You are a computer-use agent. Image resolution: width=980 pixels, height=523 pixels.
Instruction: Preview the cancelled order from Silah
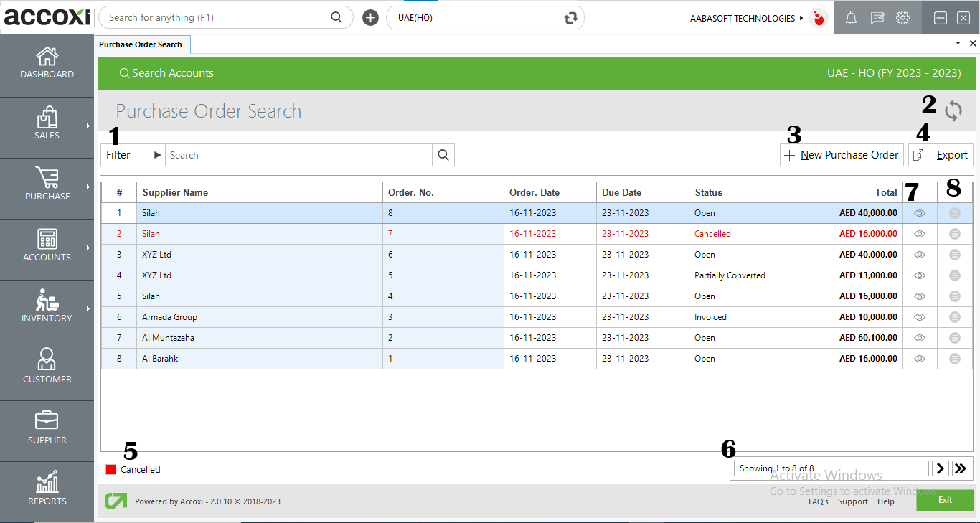click(x=919, y=233)
